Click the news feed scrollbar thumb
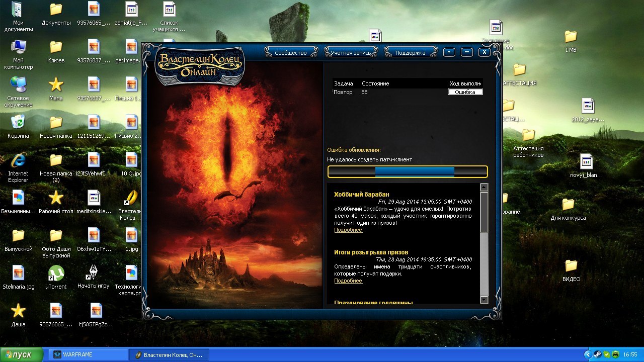644x362 pixels. (x=484, y=212)
